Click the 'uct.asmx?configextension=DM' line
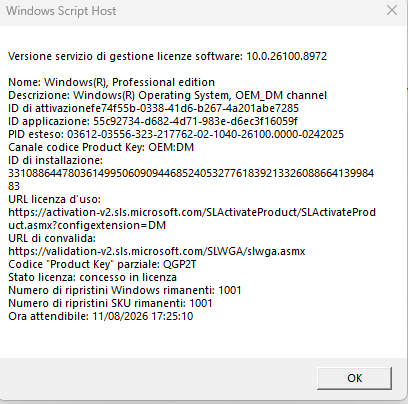Screen dimensions: 408x404 coord(87,225)
